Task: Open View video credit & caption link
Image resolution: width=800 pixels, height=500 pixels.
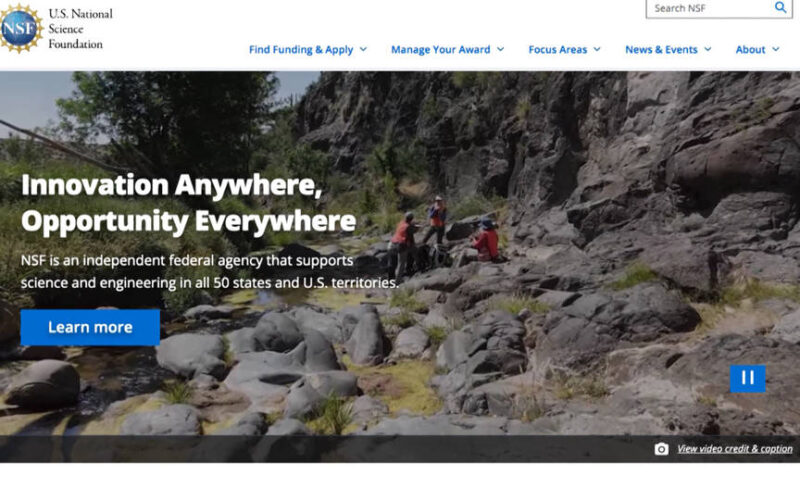Action: pyautogui.click(x=735, y=449)
